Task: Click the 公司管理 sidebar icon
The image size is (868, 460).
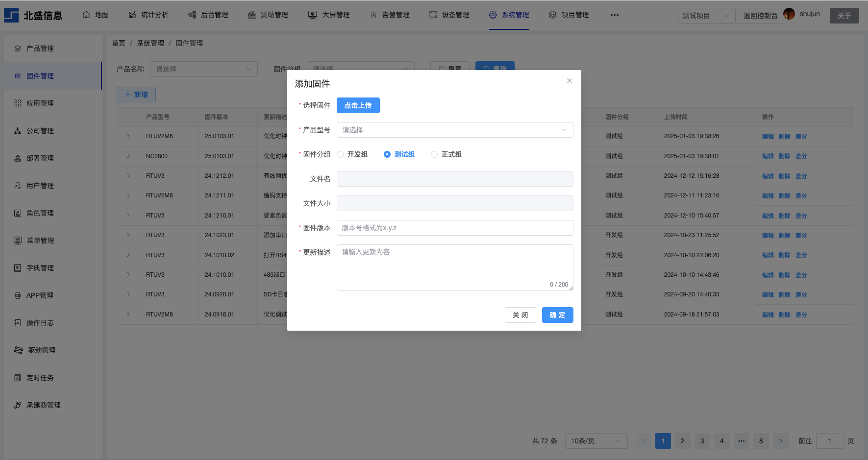Action: [x=18, y=131]
